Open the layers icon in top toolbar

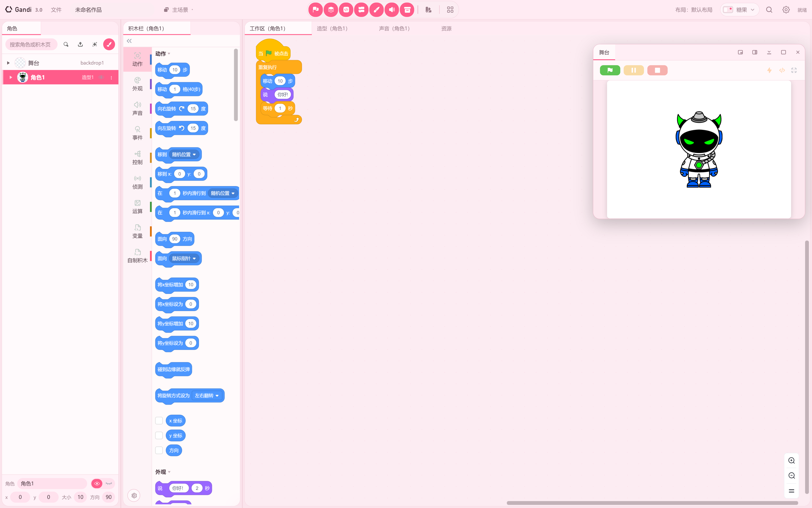(331, 10)
